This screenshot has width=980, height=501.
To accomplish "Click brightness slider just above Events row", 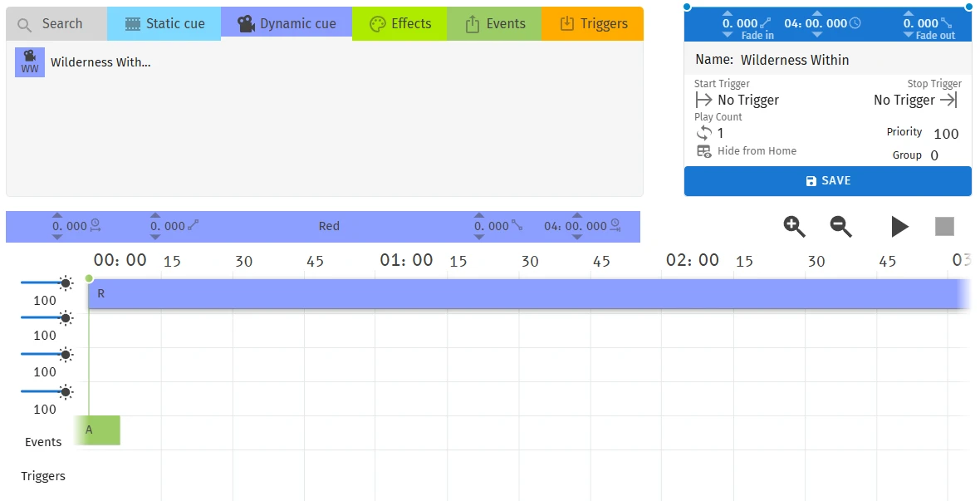I will 47,391.
